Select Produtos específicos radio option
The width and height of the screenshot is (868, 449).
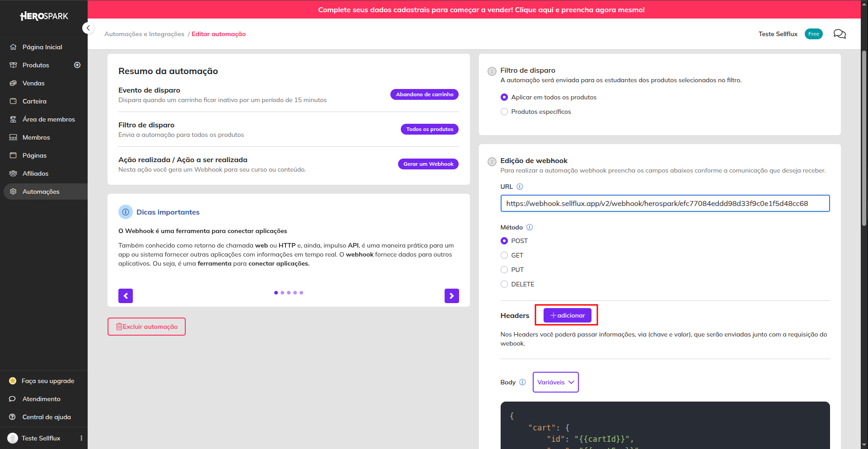coord(504,112)
